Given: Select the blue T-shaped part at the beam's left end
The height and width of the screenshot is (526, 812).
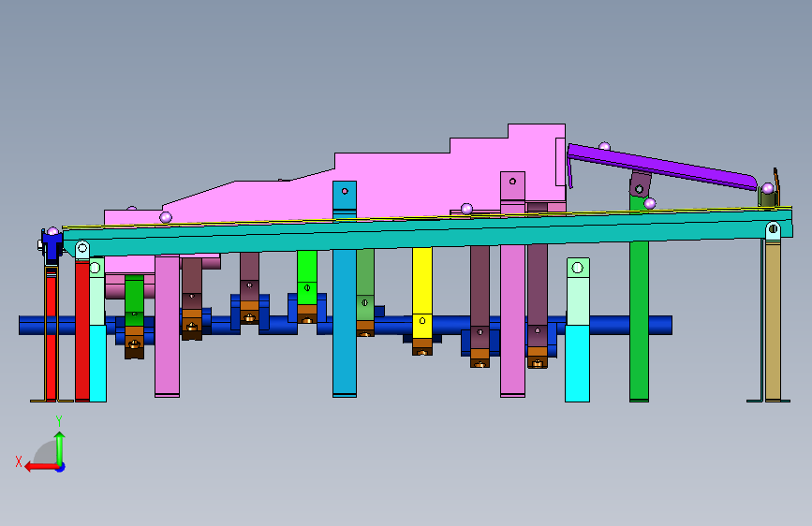Looking at the screenshot, I should [52, 246].
